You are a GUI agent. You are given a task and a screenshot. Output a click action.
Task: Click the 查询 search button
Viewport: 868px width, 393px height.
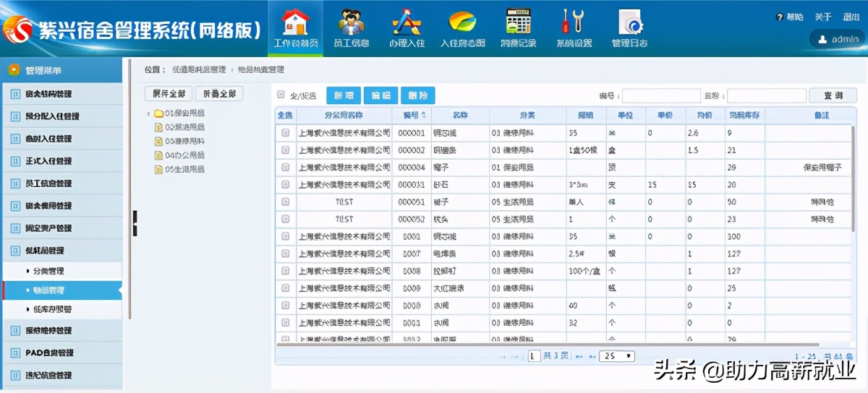pos(833,95)
